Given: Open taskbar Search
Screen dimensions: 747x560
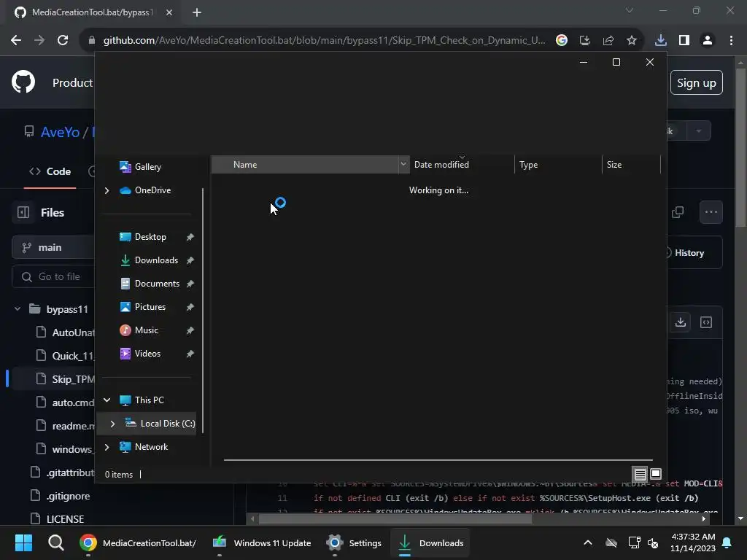Looking at the screenshot, I should pyautogui.click(x=55, y=542).
